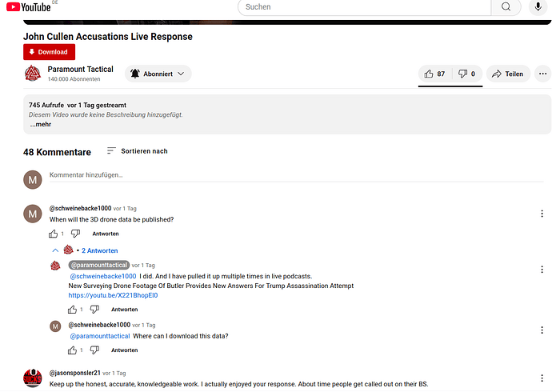Open options for @jasonsponsler21 comment
552x392 pixels.
tap(542, 378)
